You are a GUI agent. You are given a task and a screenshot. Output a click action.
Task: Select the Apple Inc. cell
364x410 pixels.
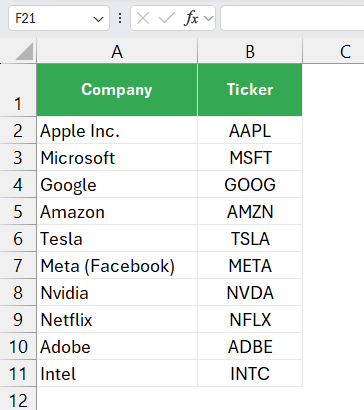click(x=117, y=131)
